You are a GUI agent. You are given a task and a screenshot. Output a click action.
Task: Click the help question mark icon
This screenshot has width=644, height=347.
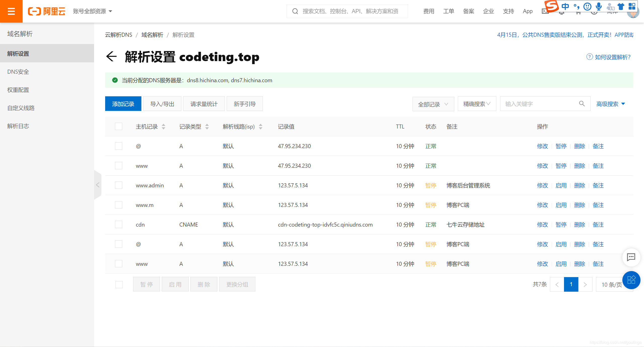pos(590,57)
